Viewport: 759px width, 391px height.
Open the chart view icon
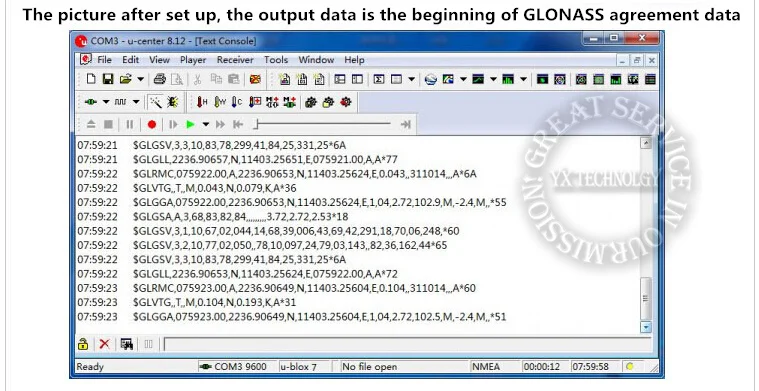tap(478, 79)
